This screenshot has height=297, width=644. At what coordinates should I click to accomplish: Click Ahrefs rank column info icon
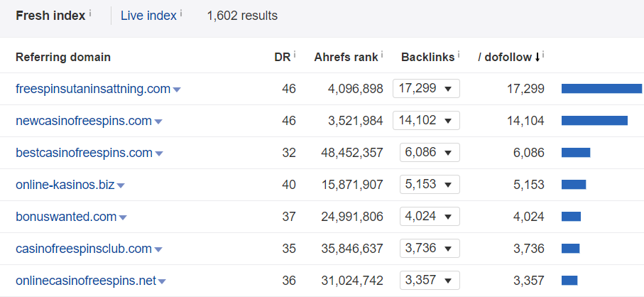click(382, 55)
